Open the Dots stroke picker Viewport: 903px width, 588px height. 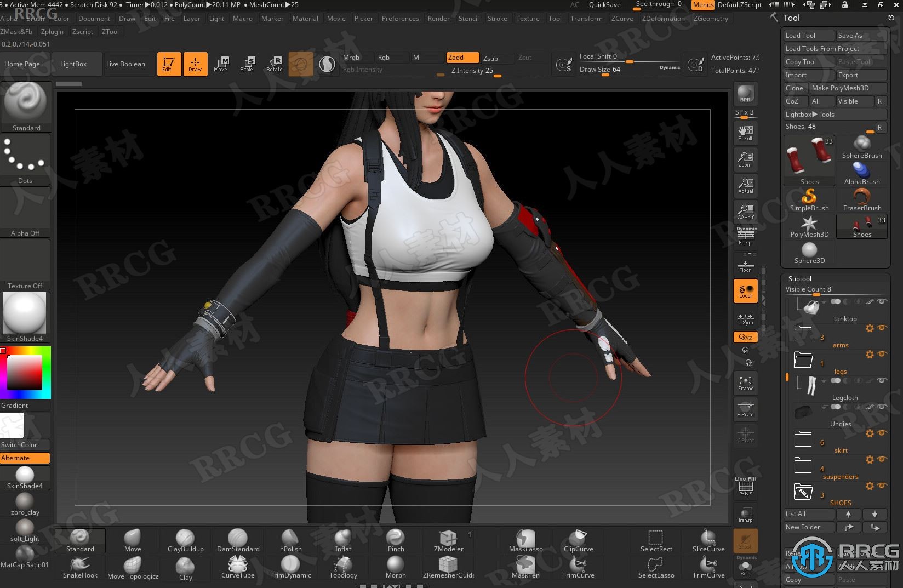click(25, 159)
